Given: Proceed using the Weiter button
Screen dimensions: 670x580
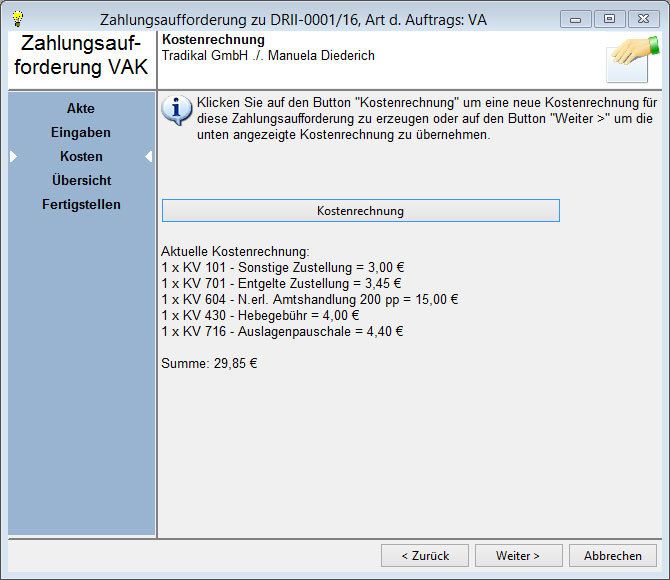Looking at the screenshot, I should pyautogui.click(x=519, y=556).
